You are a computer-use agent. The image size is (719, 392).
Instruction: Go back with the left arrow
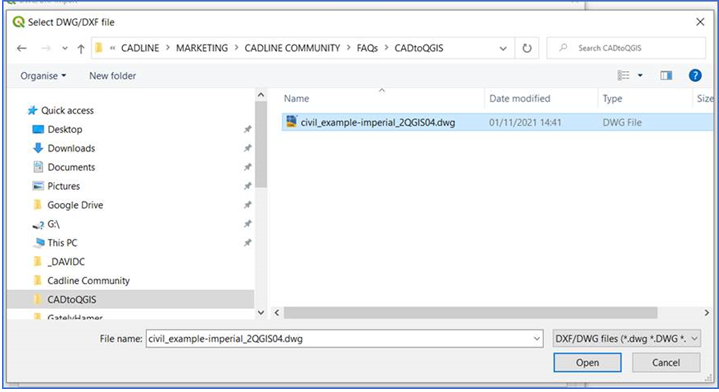coord(22,48)
